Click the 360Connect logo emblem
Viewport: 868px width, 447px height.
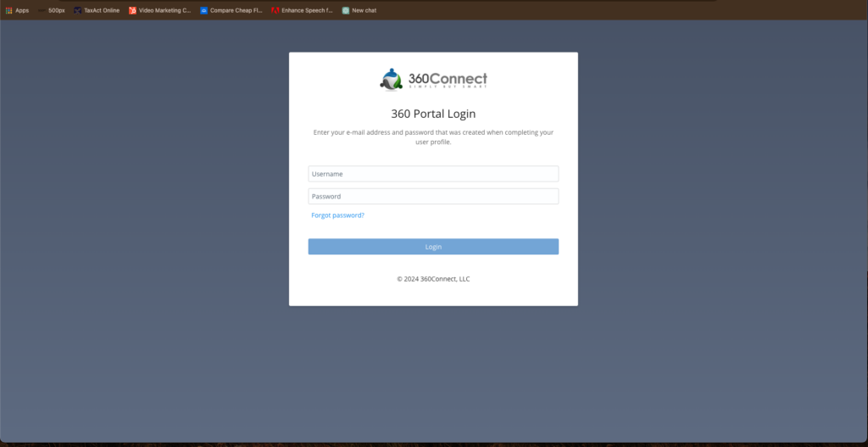(391, 80)
